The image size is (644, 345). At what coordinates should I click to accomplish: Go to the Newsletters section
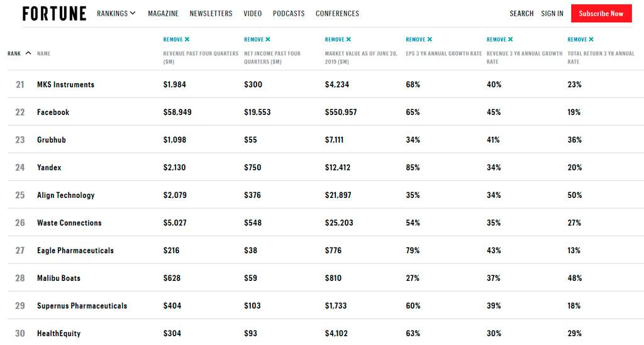[x=211, y=14]
